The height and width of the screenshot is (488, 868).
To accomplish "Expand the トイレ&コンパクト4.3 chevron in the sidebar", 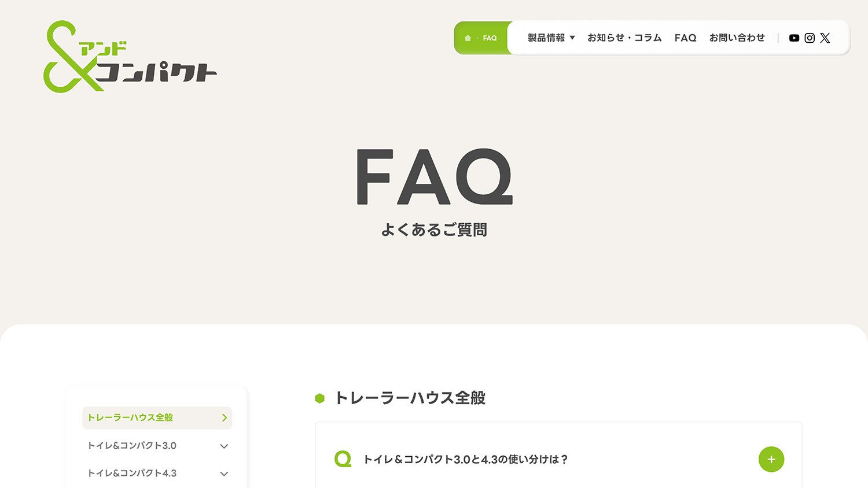I will 224,474.
